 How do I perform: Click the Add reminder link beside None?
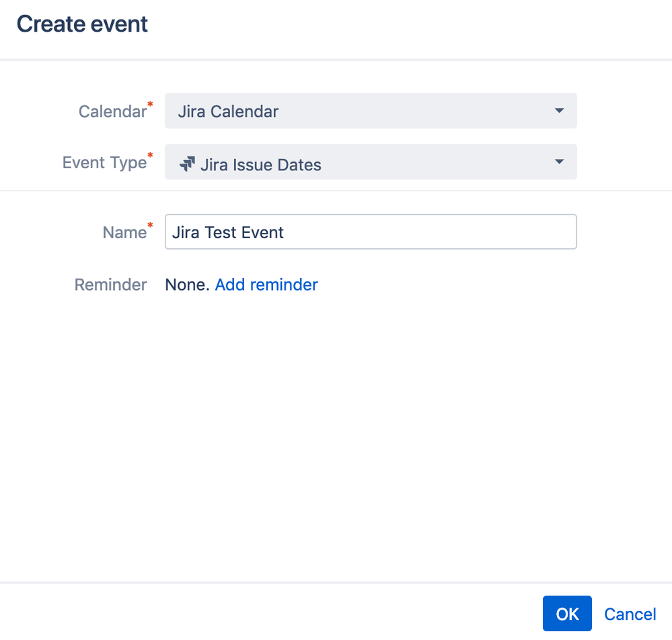(266, 285)
